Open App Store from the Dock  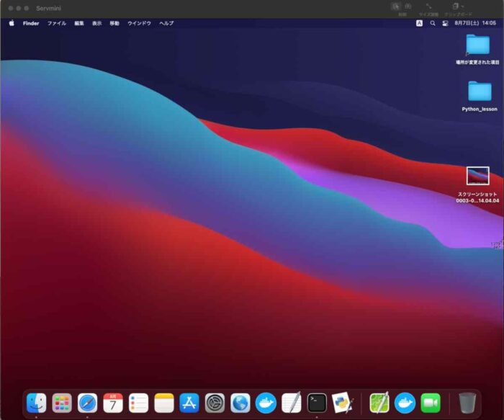[x=189, y=403]
